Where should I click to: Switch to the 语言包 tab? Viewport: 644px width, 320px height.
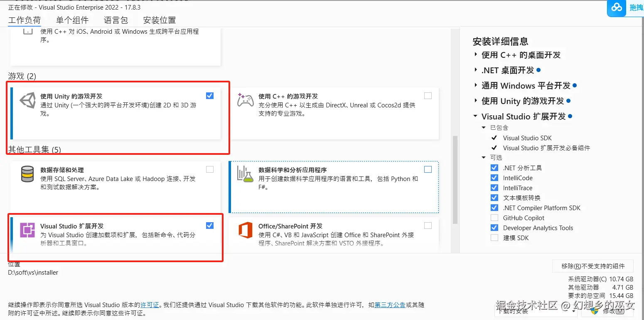tap(116, 20)
